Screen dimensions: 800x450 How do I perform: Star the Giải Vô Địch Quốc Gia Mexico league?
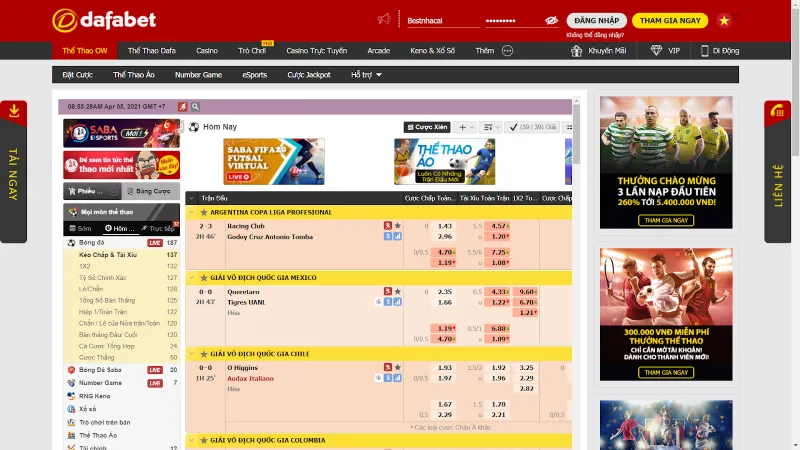pyautogui.click(x=204, y=278)
